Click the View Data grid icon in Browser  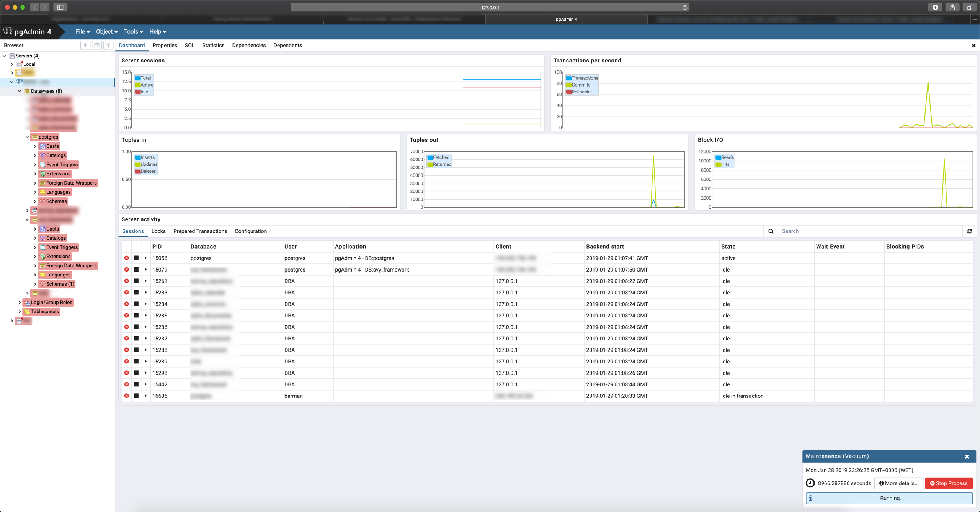[97, 45]
